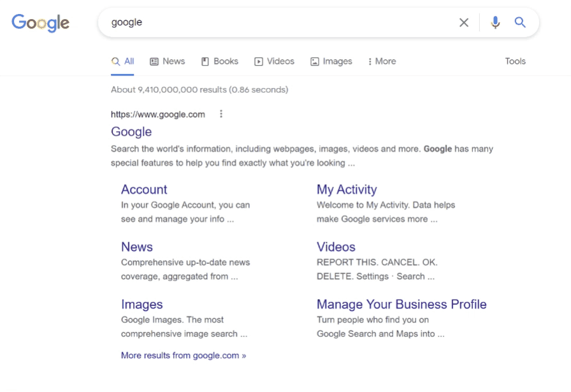Expand the More tabs menu

tap(382, 61)
